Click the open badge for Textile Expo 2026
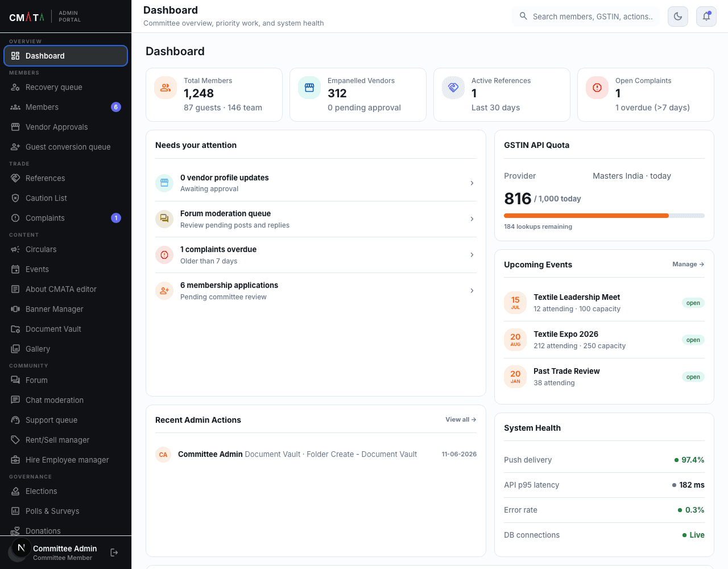 [x=693, y=340]
